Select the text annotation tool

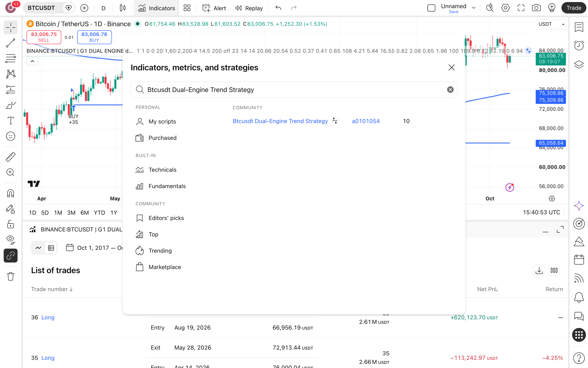click(10, 121)
